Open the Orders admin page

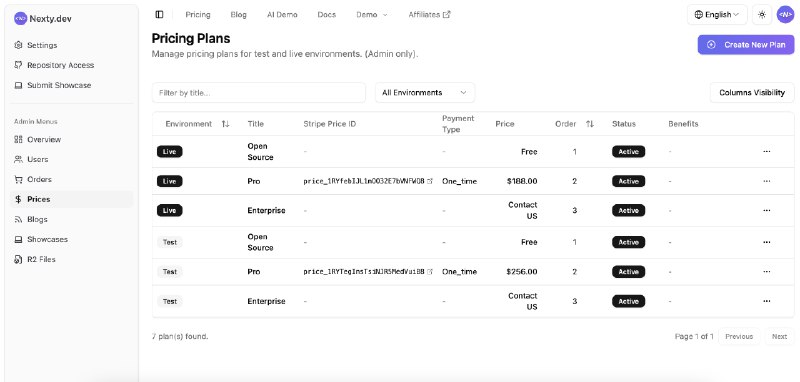[x=71, y=179]
